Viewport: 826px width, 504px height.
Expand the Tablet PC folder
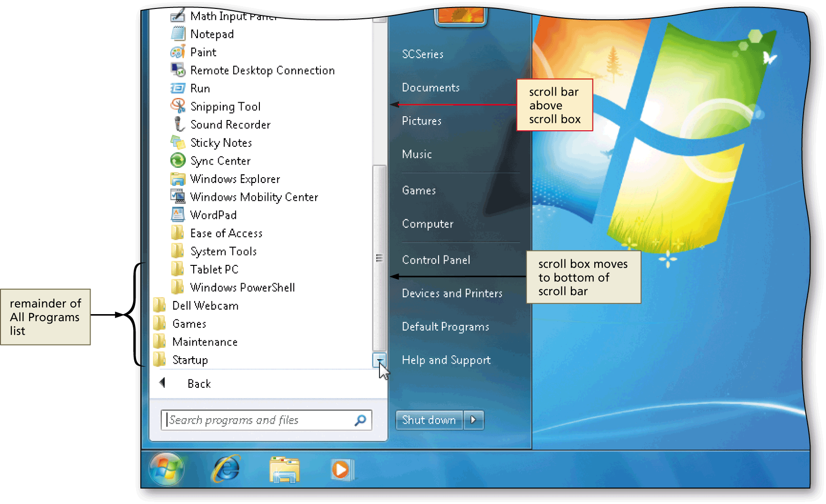(x=214, y=269)
